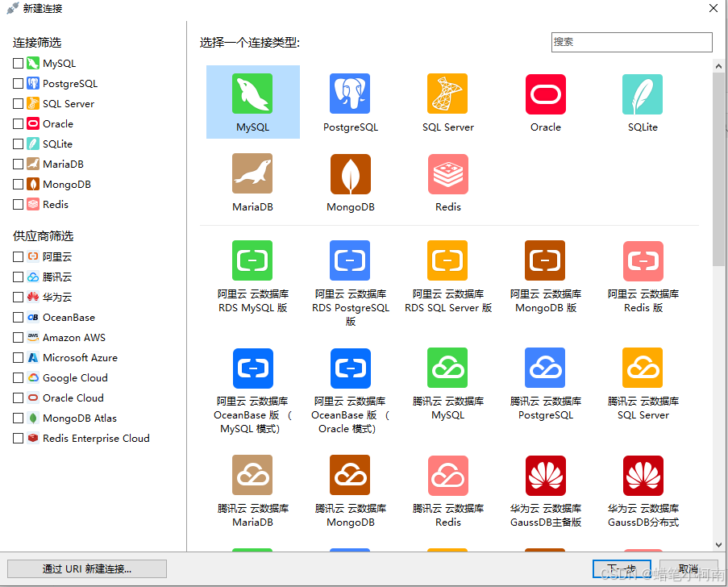Image resolution: width=728 pixels, height=587 pixels.
Task: Check the 腾讯云 vendor filter checkbox
Action: (x=18, y=277)
